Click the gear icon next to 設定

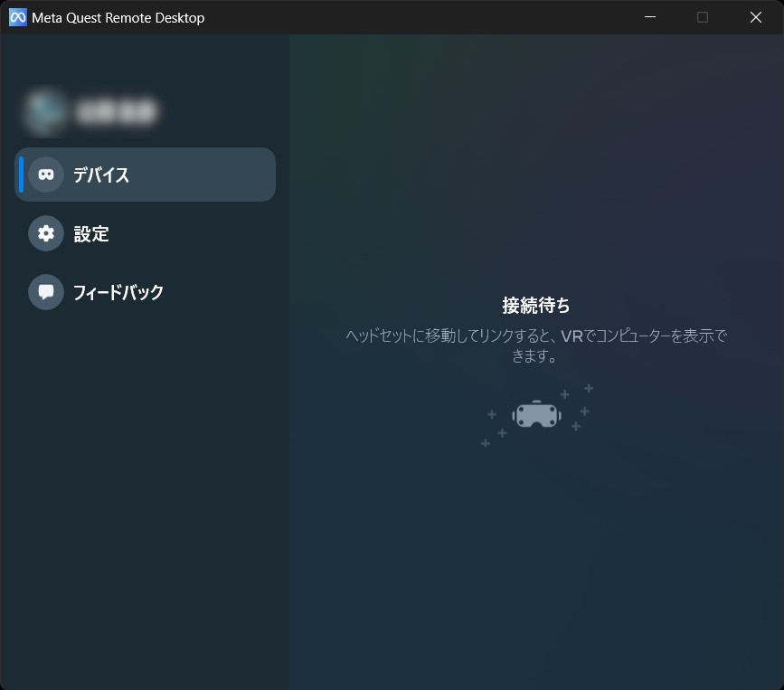coord(46,233)
